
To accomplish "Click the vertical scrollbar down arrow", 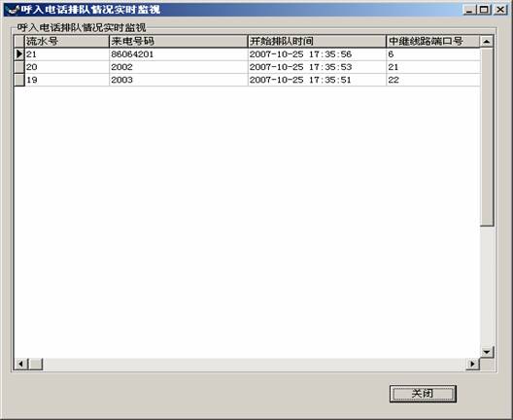I will pyautogui.click(x=487, y=352).
